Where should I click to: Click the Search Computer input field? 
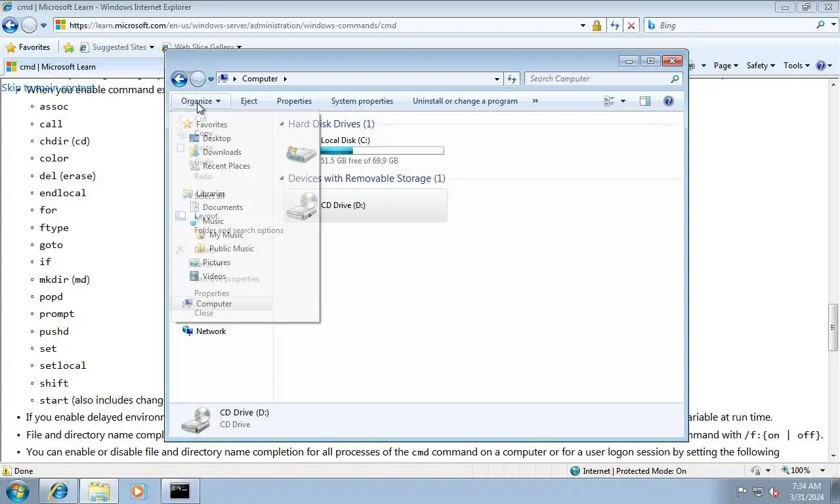[x=597, y=79]
